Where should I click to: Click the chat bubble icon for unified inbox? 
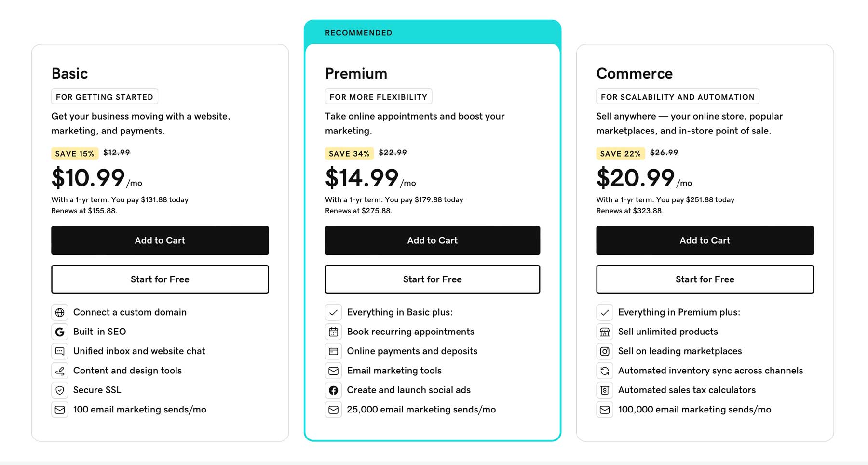click(60, 351)
